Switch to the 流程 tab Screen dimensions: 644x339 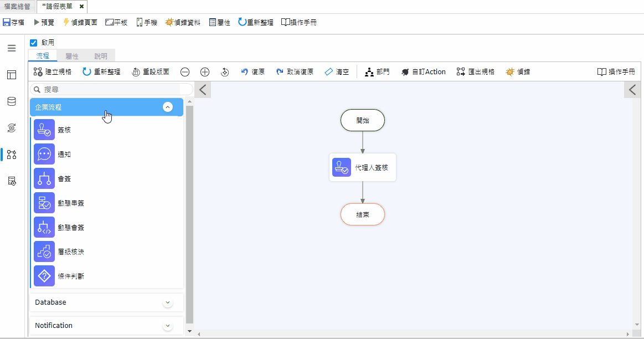click(43, 56)
